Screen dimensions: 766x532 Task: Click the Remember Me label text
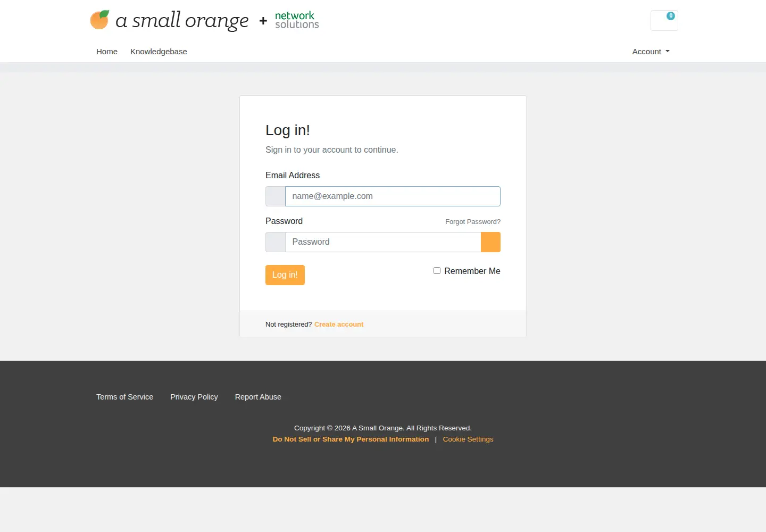tap(472, 271)
